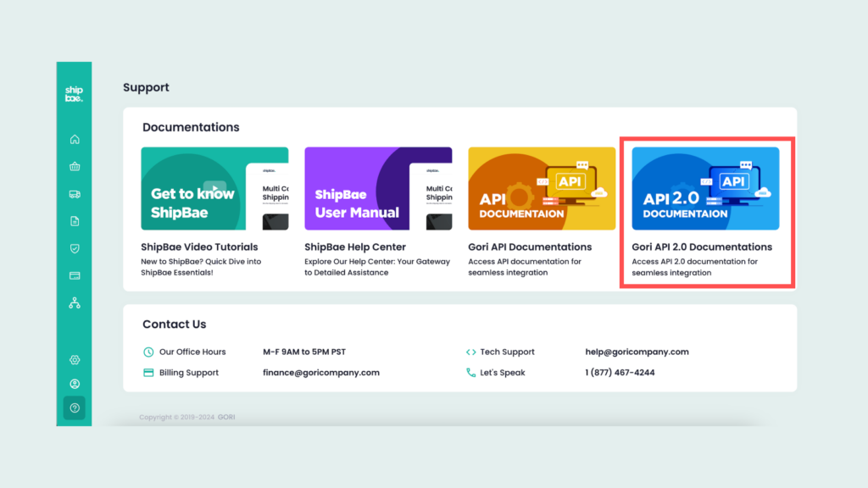Open the shopping basket icon in sidebar
Viewport: 868px width, 488px height.
tap(75, 167)
